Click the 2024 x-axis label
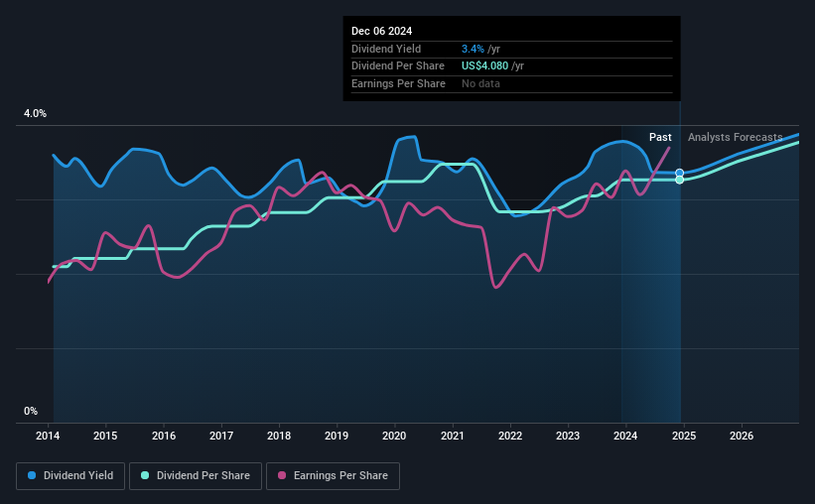This screenshot has width=815, height=504. (x=625, y=436)
